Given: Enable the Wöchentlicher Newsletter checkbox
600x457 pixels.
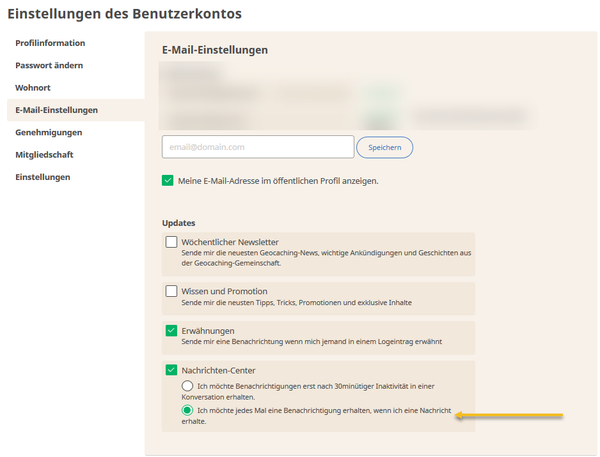Looking at the screenshot, I should pos(171,242).
